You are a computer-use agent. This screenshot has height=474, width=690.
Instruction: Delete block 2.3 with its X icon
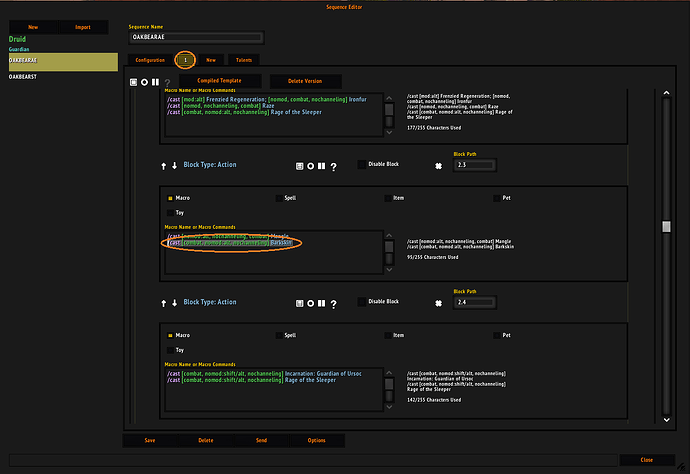tap(438, 166)
